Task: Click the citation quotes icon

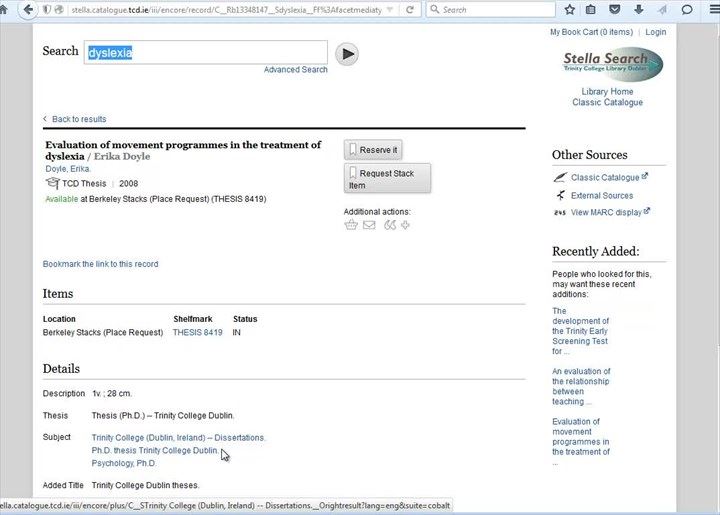Action: pyautogui.click(x=389, y=225)
